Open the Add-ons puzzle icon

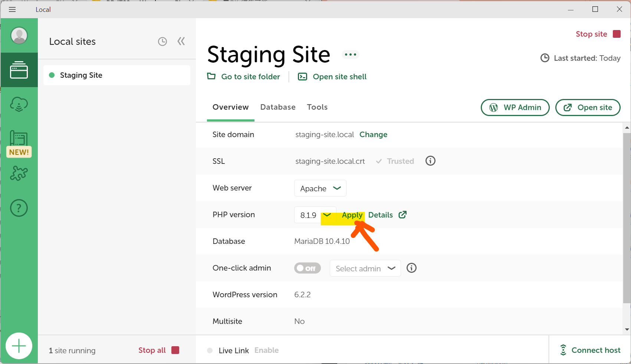coord(19,173)
